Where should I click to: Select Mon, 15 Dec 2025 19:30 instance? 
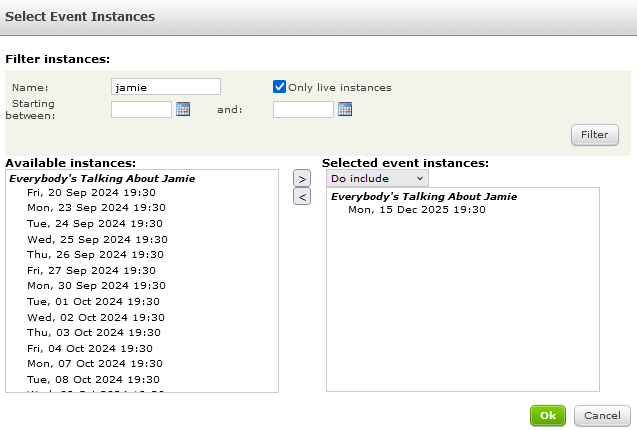(x=417, y=209)
